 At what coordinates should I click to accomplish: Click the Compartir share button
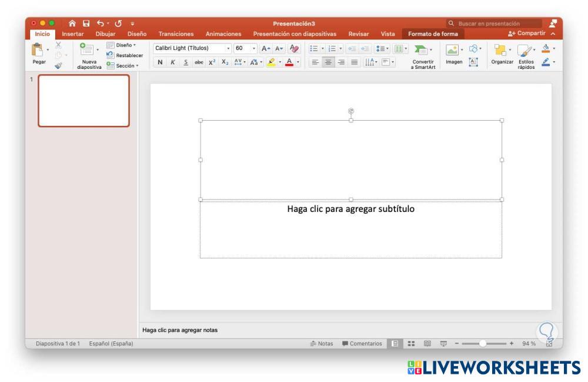(x=531, y=34)
